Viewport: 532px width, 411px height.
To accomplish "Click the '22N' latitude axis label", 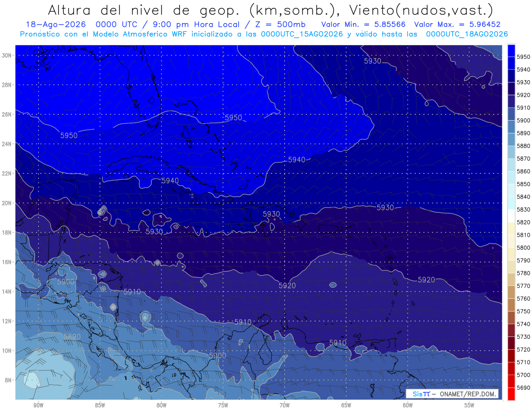I will click(6, 173).
